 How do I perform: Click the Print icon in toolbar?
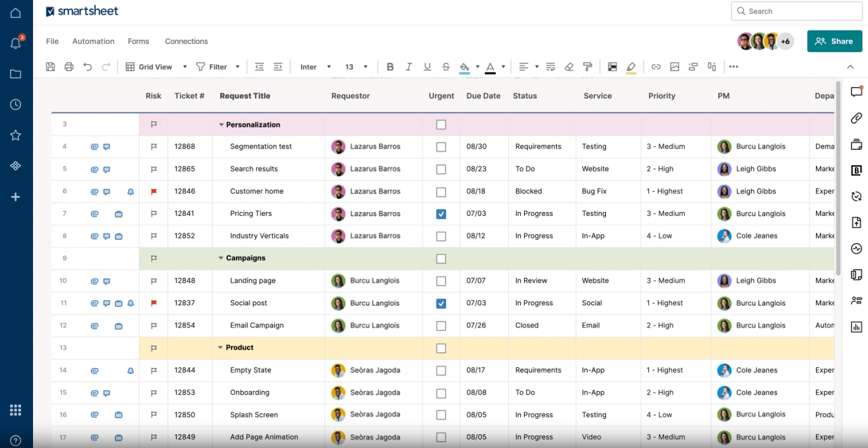[x=69, y=67]
